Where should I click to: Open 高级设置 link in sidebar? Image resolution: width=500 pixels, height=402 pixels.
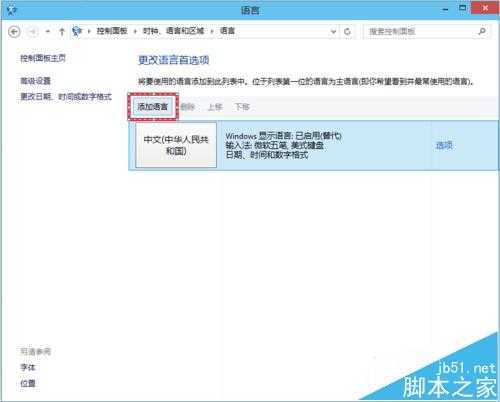[x=35, y=81]
